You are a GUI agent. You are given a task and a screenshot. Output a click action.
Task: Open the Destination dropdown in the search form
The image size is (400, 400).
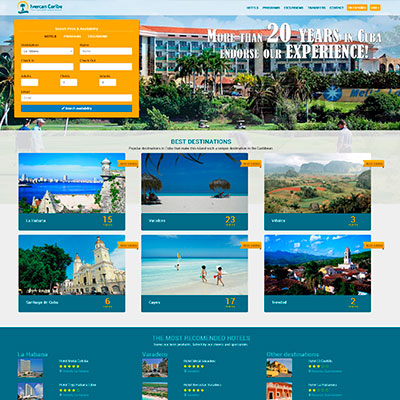(x=47, y=51)
